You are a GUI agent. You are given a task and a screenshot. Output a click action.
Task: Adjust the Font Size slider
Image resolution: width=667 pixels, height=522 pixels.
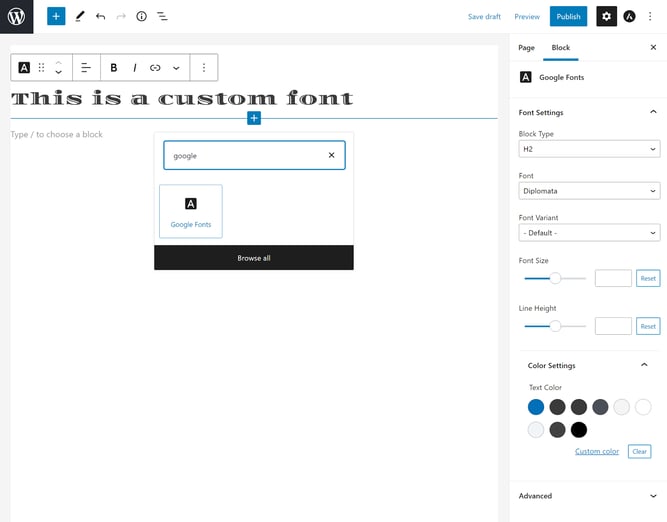(x=555, y=278)
